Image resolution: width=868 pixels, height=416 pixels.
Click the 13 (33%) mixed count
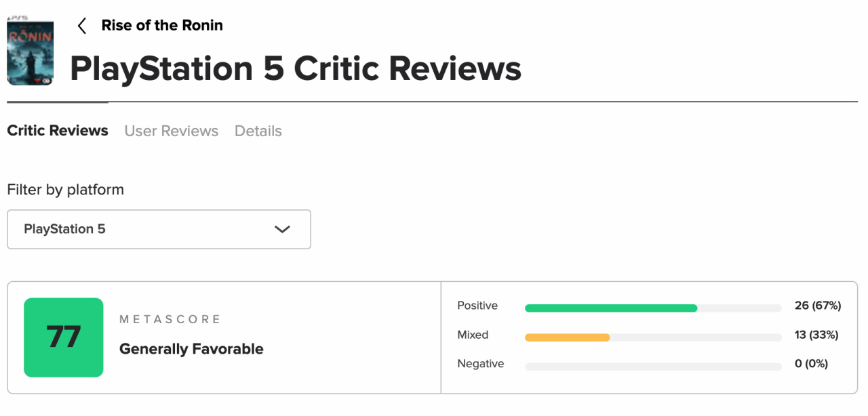click(x=816, y=335)
